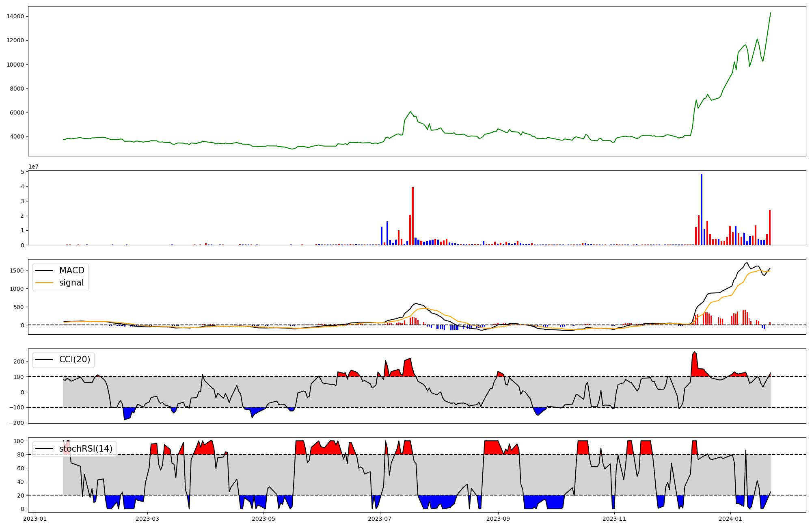Click the black MACD legend line sample

point(44,270)
